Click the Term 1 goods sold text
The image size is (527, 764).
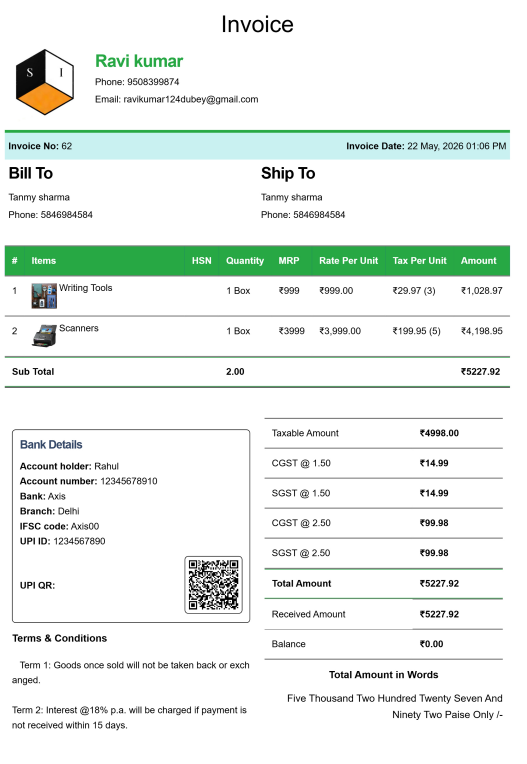[131, 672]
